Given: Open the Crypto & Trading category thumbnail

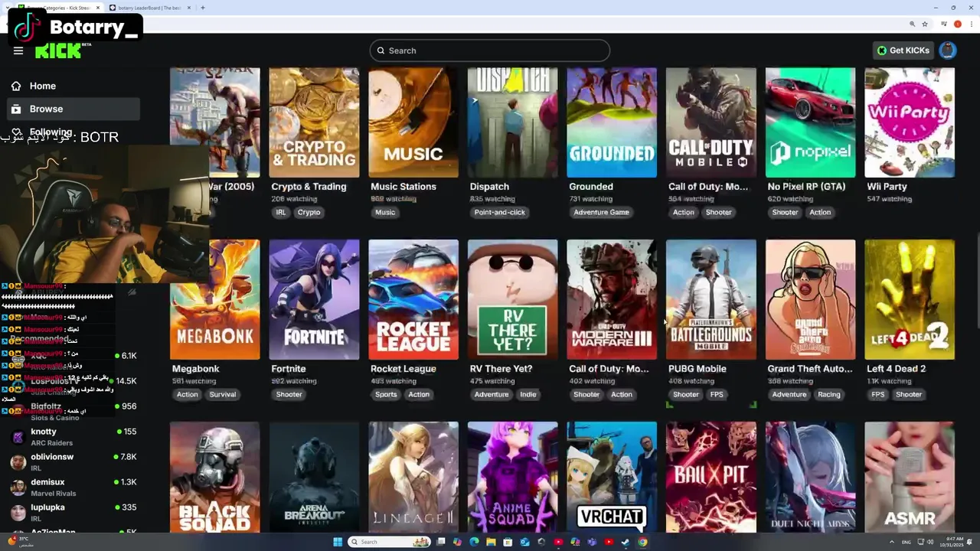Looking at the screenshot, I should [x=314, y=122].
